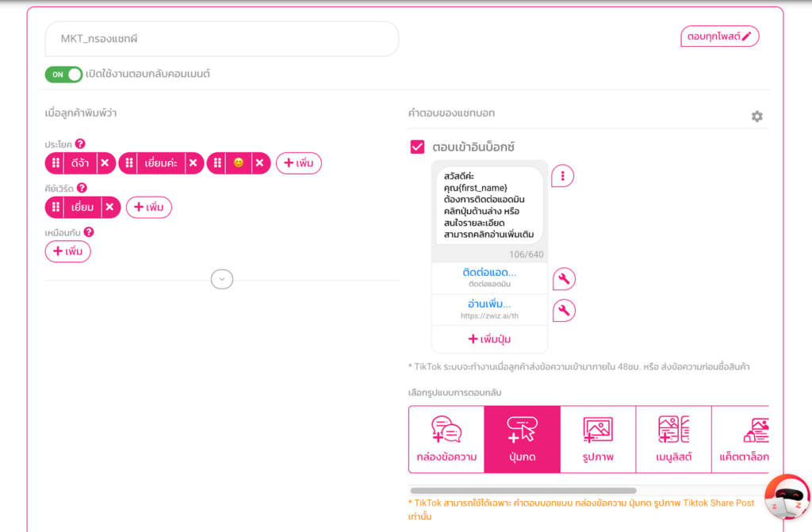Click เพิ่มปุ่ม to add a button
Viewport: 812px width, 532px height.
click(x=489, y=339)
